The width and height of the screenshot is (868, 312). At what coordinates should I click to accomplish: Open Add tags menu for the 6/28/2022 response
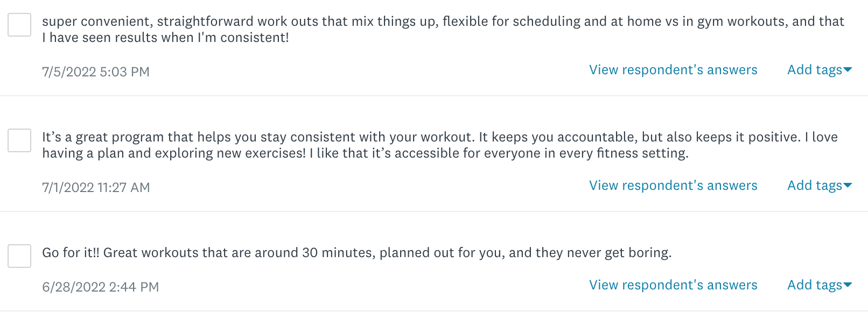pyautogui.click(x=814, y=285)
